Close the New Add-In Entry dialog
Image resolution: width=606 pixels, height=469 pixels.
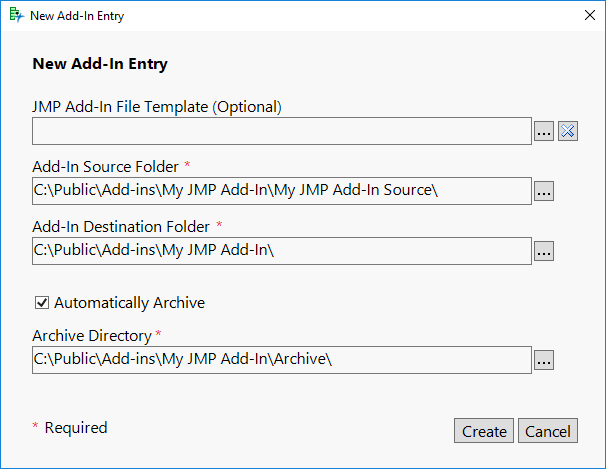(589, 16)
